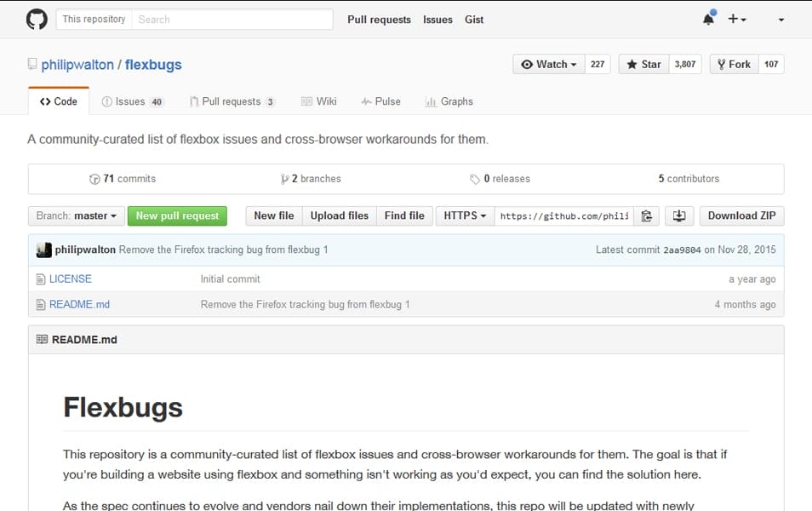This screenshot has height=511, width=812.
Task: Open latest commit message in commit bar
Action: 223,250
